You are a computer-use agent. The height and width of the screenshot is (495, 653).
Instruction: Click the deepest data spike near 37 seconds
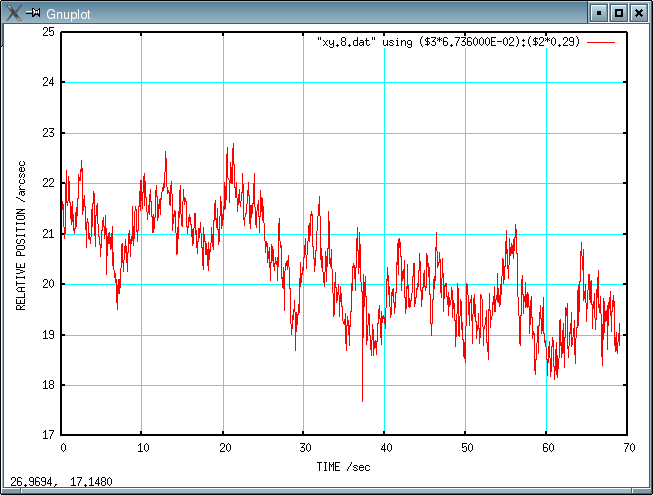click(x=362, y=400)
